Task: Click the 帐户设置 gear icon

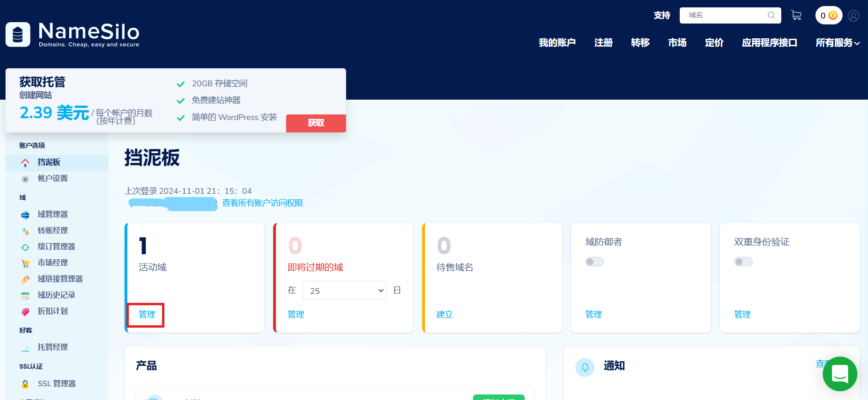Action: 25,179
